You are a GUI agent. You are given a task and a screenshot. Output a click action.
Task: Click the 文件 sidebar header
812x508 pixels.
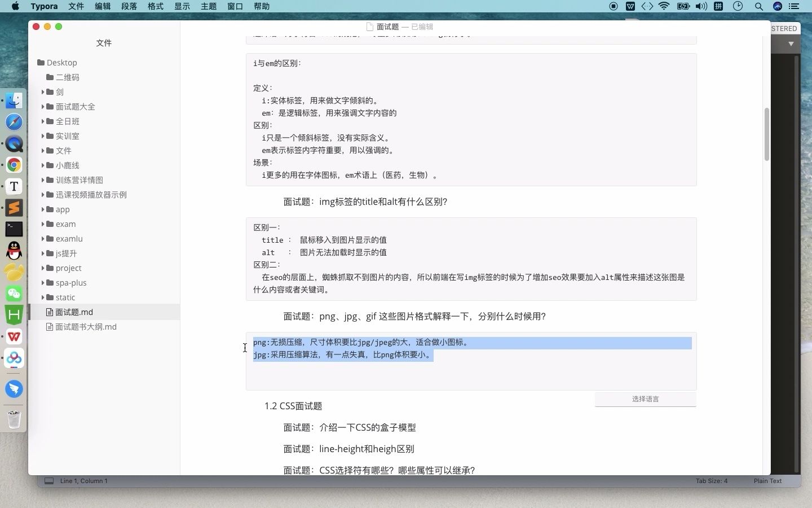point(104,43)
